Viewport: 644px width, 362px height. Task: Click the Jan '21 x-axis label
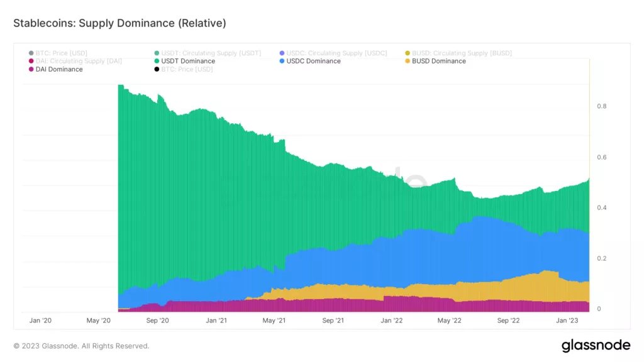216,321
